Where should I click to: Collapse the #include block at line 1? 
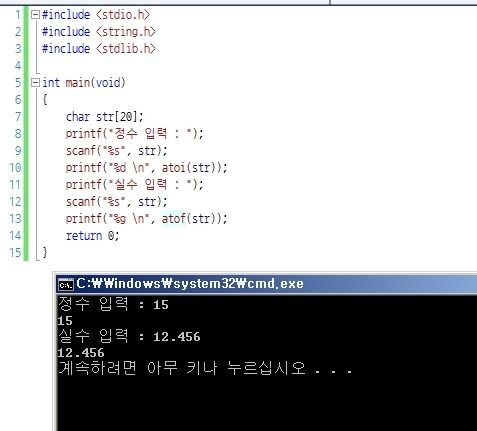(35, 15)
